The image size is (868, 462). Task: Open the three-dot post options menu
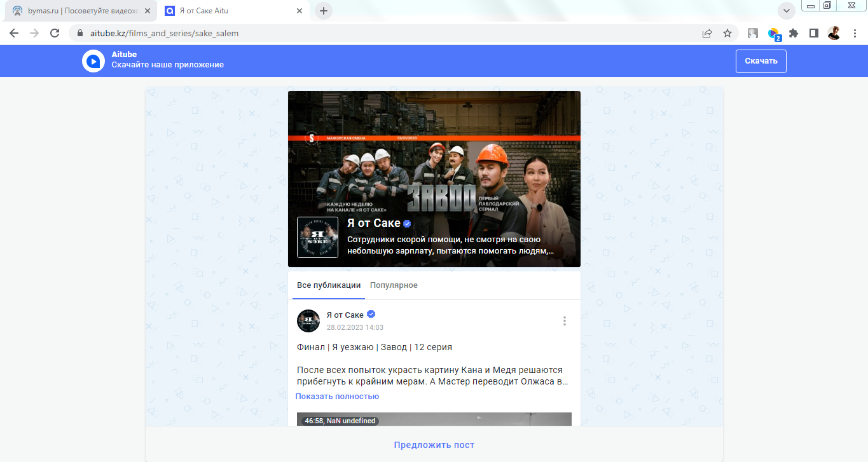pos(564,321)
